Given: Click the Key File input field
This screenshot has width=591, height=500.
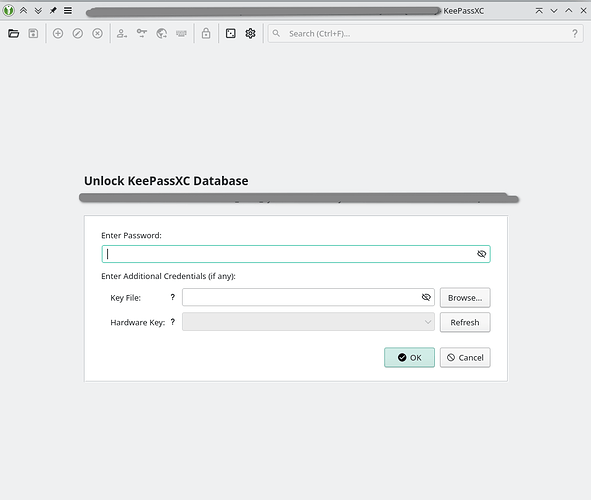Looking at the screenshot, I should [308, 297].
